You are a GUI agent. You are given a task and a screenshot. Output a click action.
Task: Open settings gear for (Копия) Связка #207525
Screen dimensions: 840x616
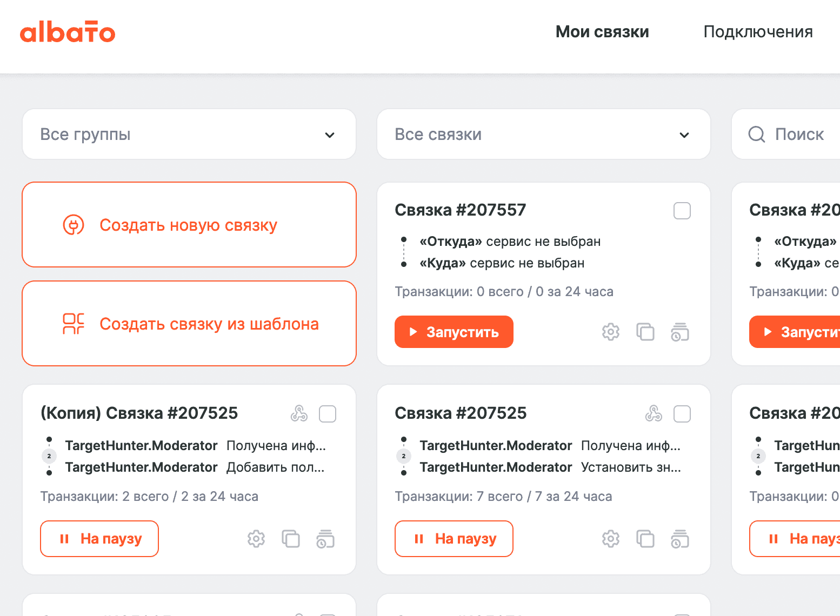[256, 539]
